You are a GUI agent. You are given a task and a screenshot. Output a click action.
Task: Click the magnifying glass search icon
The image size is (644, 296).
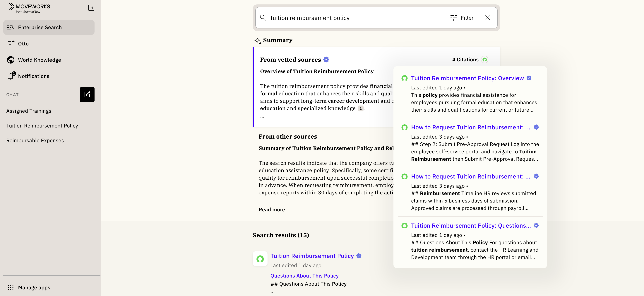[x=263, y=18]
